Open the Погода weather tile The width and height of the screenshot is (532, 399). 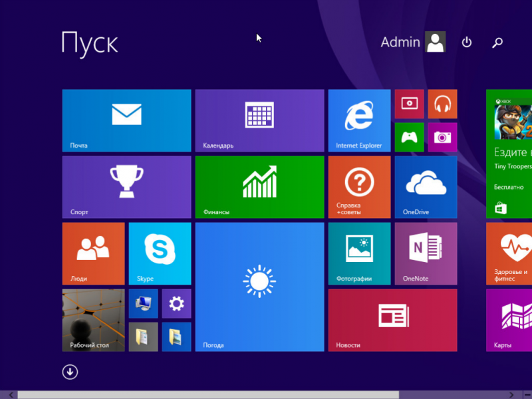pos(259,287)
